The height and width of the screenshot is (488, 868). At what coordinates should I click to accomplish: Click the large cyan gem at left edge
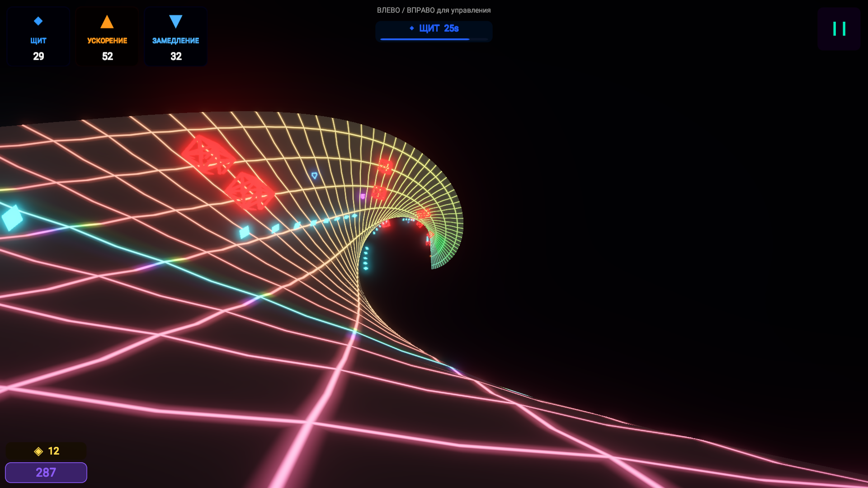coord(12,218)
